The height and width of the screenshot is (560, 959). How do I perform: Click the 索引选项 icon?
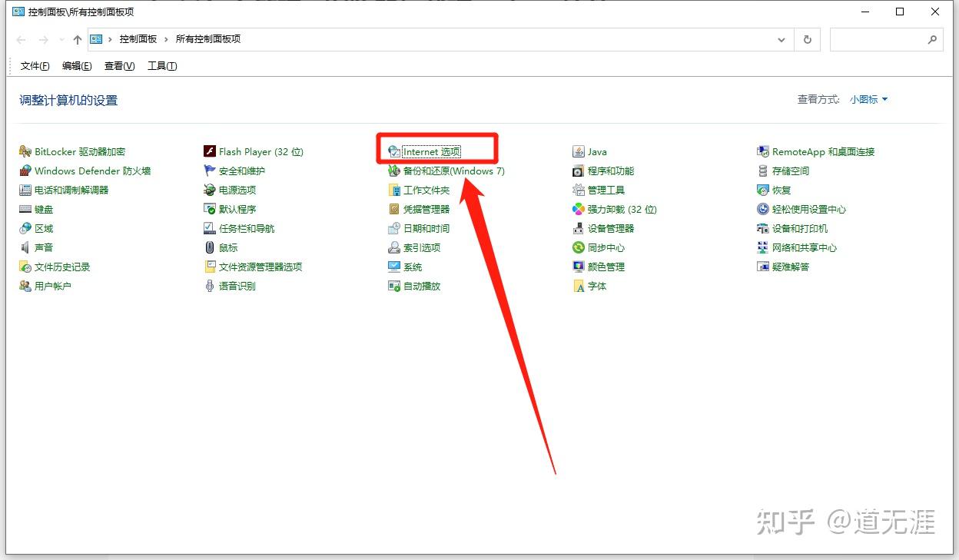coord(394,248)
